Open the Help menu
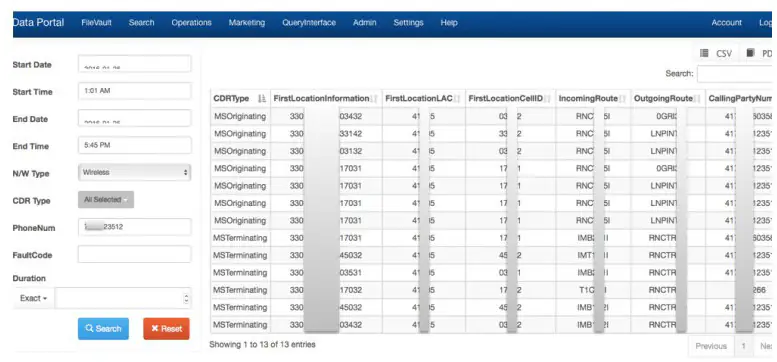The width and height of the screenshot is (777, 362). (449, 23)
